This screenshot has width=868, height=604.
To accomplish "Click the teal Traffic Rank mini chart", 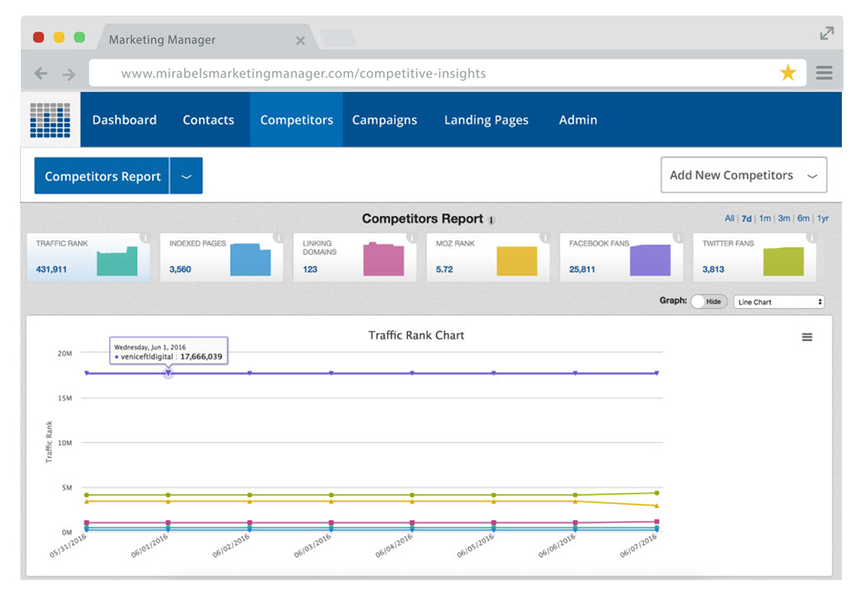I will point(117,261).
